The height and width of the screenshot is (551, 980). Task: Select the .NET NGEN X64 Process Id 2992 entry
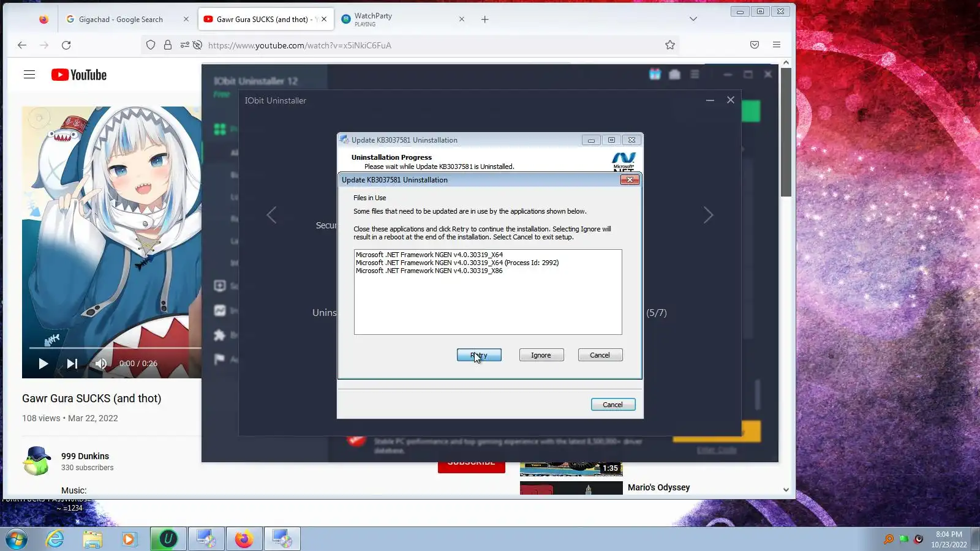click(457, 263)
